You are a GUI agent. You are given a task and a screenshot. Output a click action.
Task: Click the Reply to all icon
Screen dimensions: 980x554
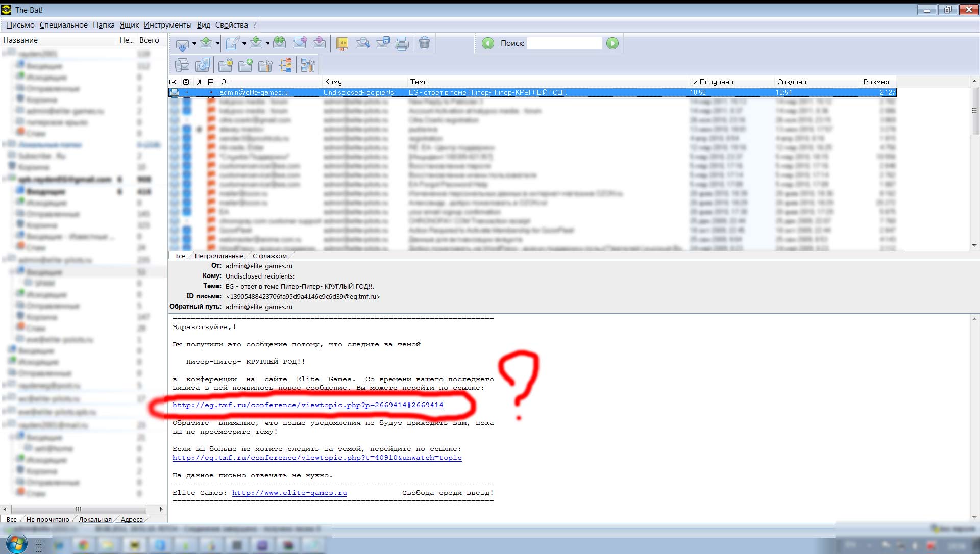click(279, 44)
